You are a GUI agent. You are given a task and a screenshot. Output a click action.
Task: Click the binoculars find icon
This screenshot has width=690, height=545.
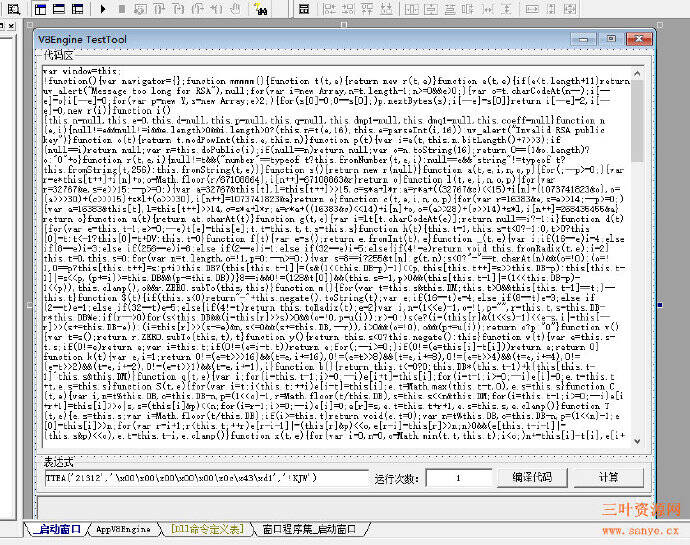261,9
